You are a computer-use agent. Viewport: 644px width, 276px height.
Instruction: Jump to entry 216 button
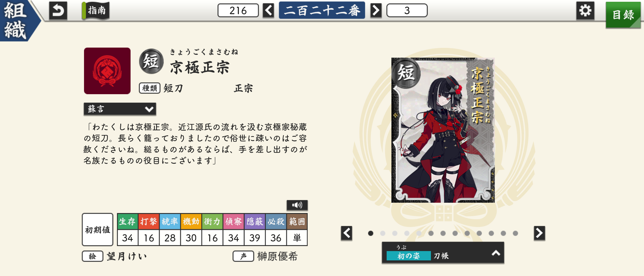click(x=238, y=11)
